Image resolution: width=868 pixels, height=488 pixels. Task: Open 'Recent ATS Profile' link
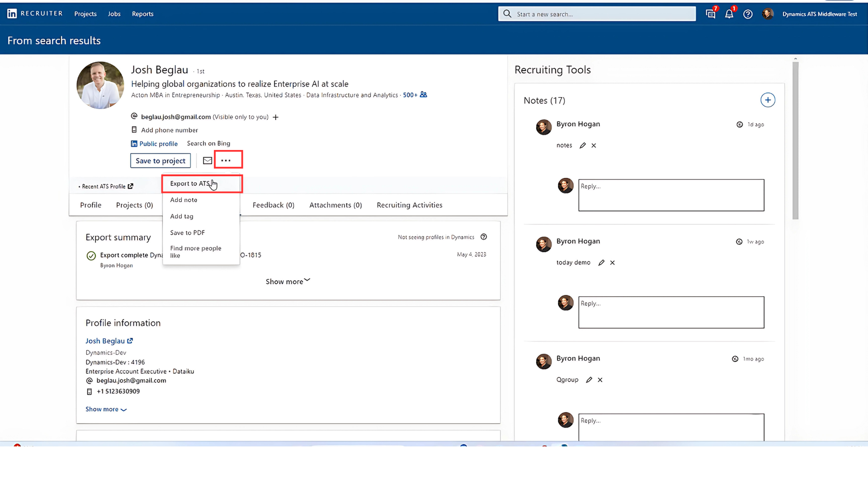tap(104, 186)
